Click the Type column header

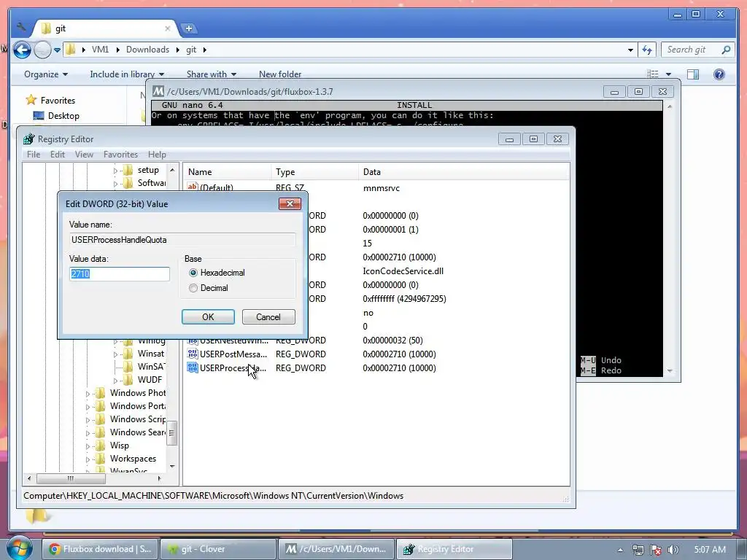point(315,172)
